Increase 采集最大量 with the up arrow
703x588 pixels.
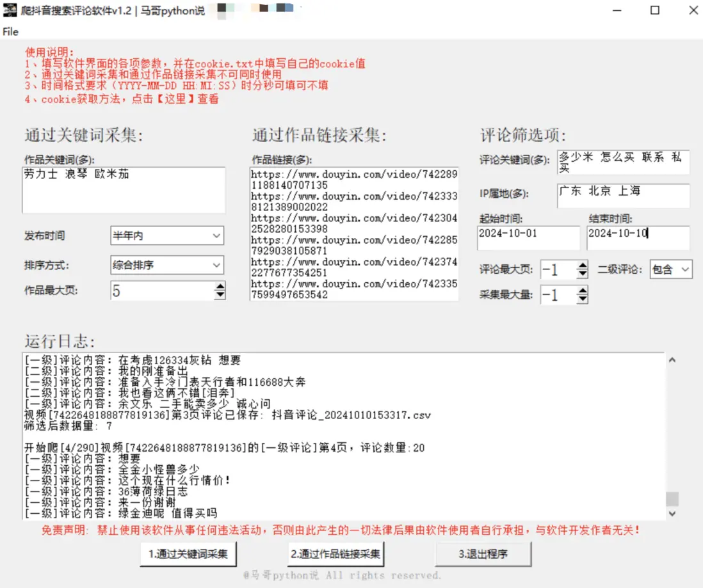[x=582, y=291]
